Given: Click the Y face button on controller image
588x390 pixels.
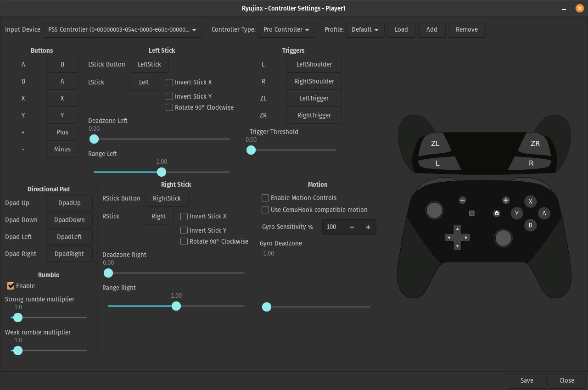Looking at the screenshot, I should [517, 213].
